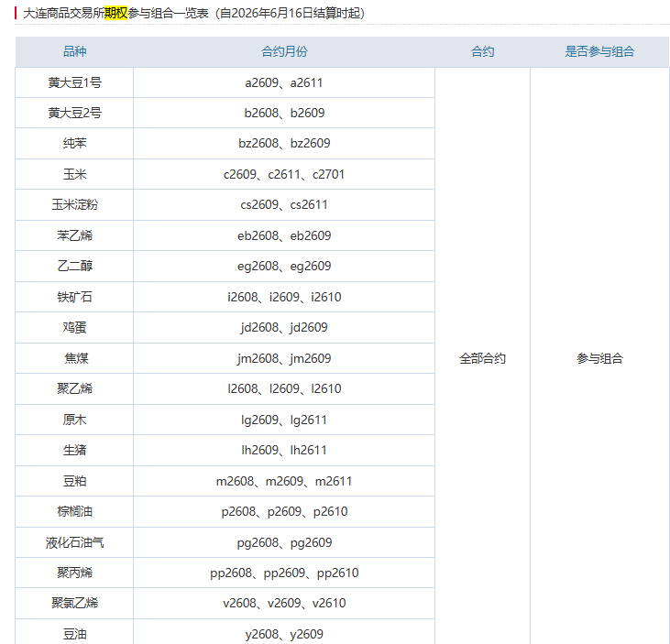Click the 原木 row label

pyautogui.click(x=75, y=420)
